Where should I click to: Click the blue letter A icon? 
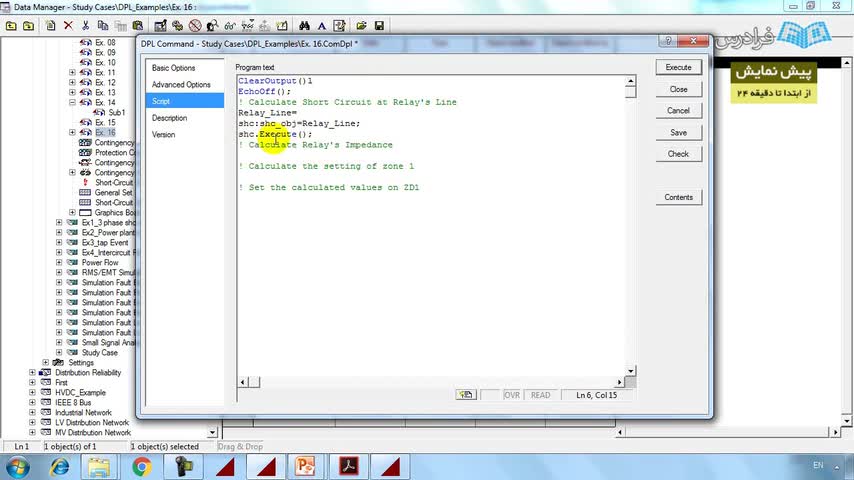tap(322, 26)
